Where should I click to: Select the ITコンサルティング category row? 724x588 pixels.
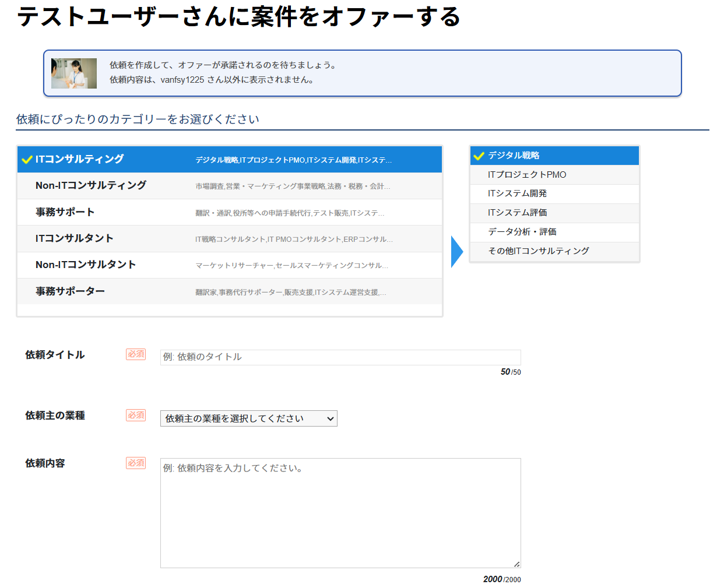230,160
